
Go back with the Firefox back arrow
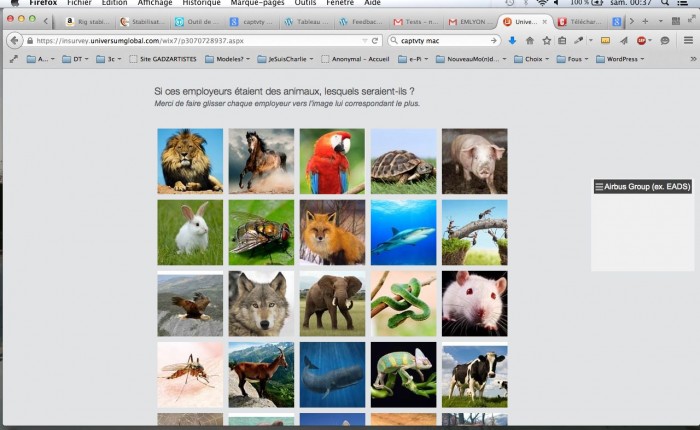point(14,41)
